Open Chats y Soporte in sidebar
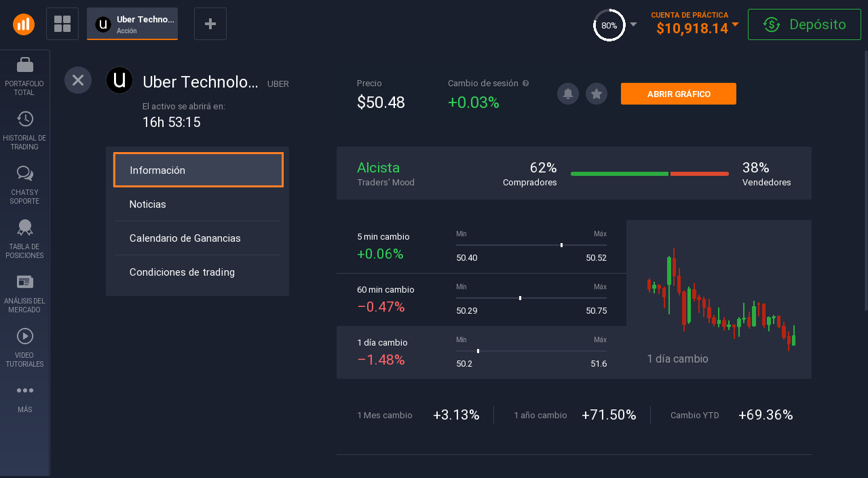The width and height of the screenshot is (868, 478). (24, 185)
